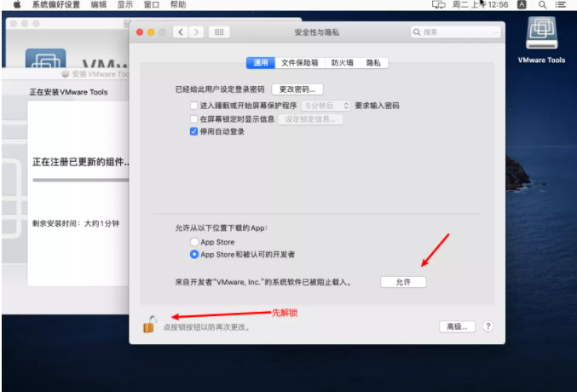Click the VMware logo in installer window

(46, 58)
